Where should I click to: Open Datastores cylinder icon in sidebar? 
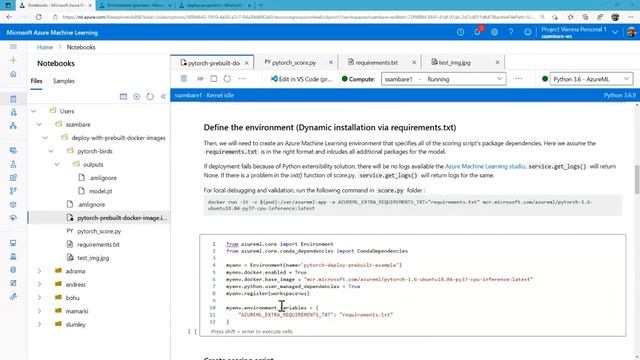point(13,269)
